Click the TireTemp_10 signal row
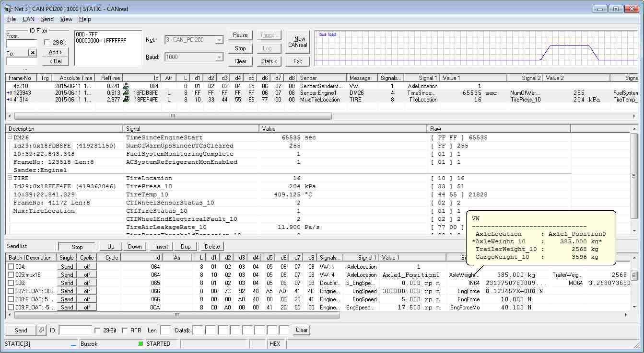Viewport: 644px width, 353px height. coord(288,194)
